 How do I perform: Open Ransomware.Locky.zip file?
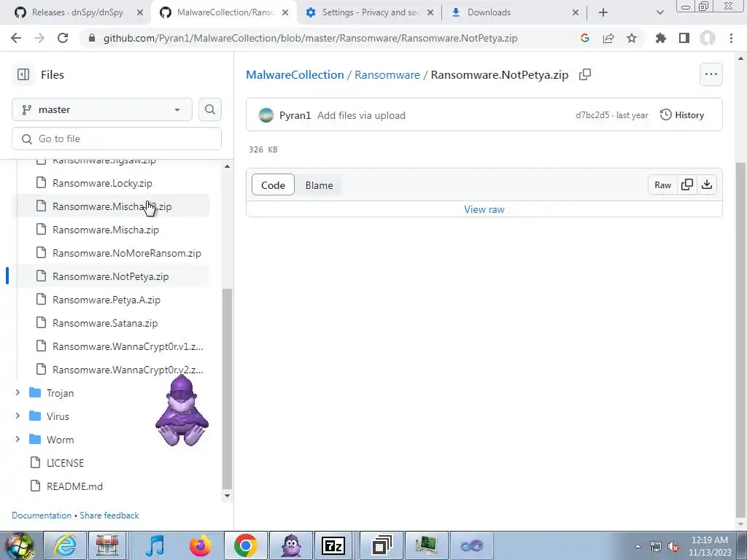111,183
